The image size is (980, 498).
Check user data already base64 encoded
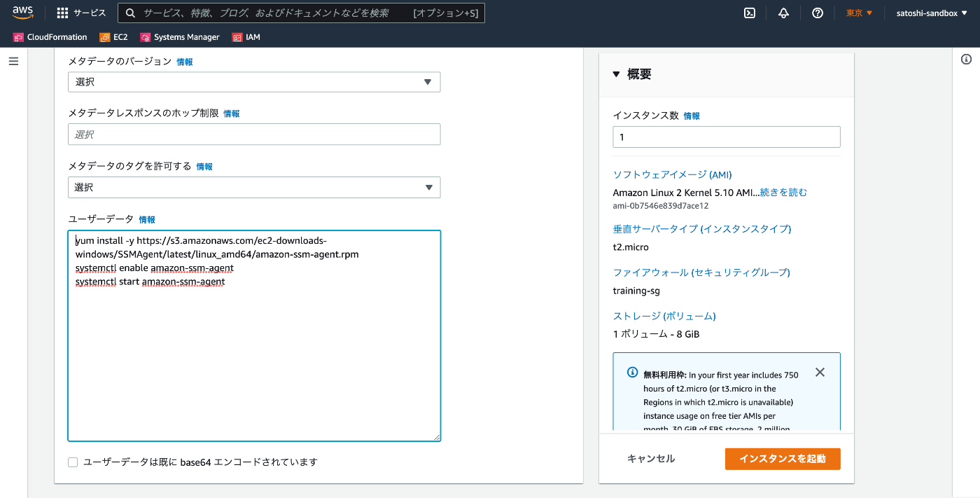pyautogui.click(x=73, y=462)
